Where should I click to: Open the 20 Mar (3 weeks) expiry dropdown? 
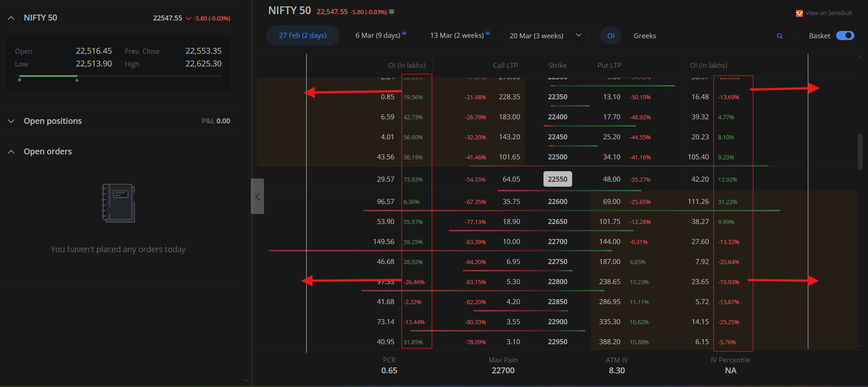(545, 36)
